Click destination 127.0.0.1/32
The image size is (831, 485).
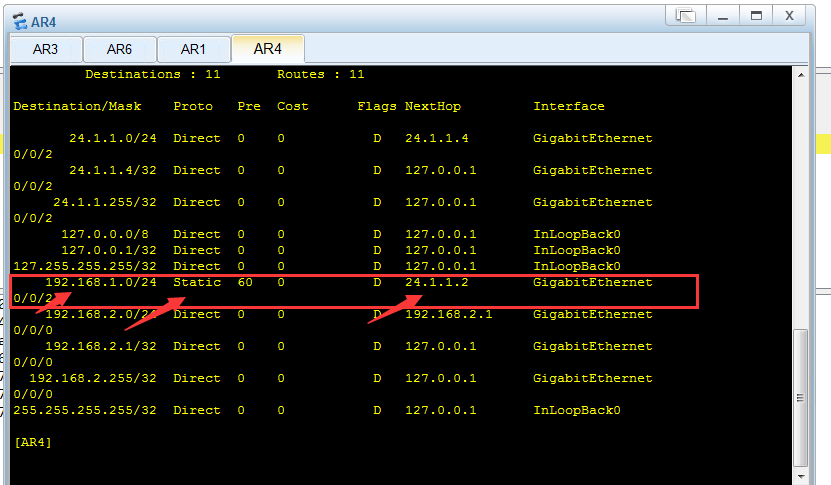(x=109, y=250)
